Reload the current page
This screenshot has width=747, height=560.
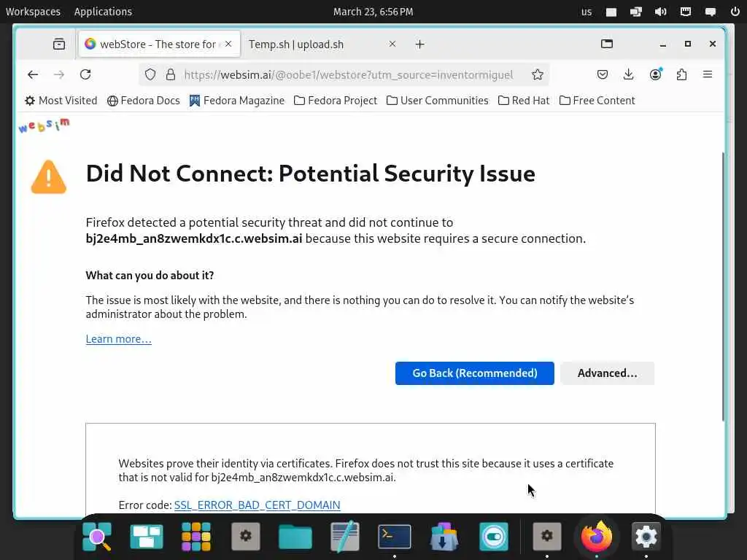85,74
